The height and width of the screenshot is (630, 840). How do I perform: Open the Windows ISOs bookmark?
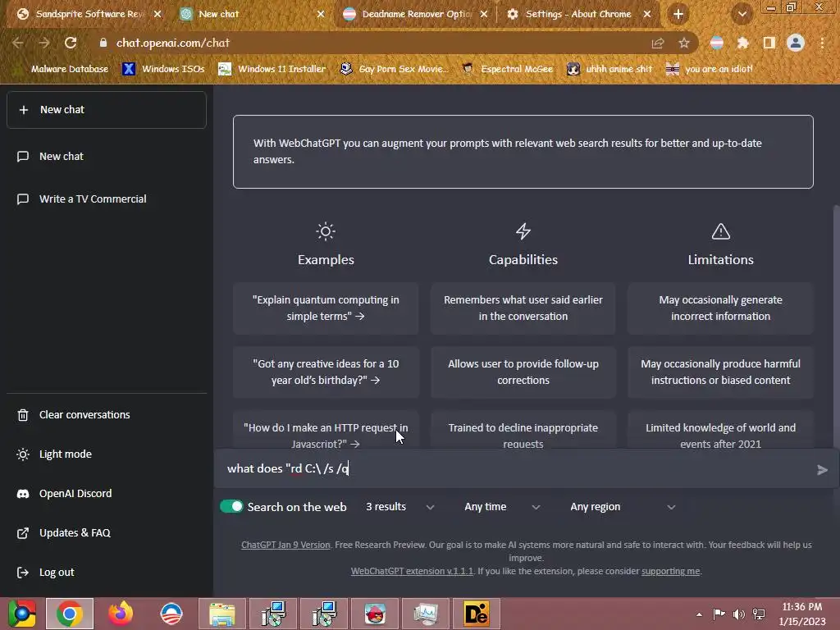click(x=164, y=69)
